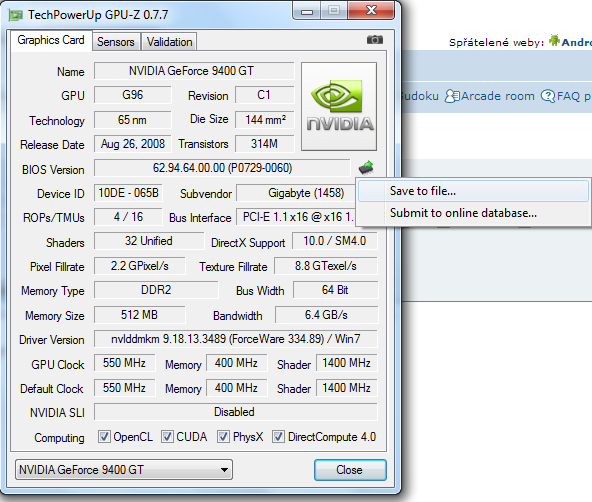This screenshot has width=592, height=502.
Task: Click the GPU field showing G96
Action: pos(133,95)
